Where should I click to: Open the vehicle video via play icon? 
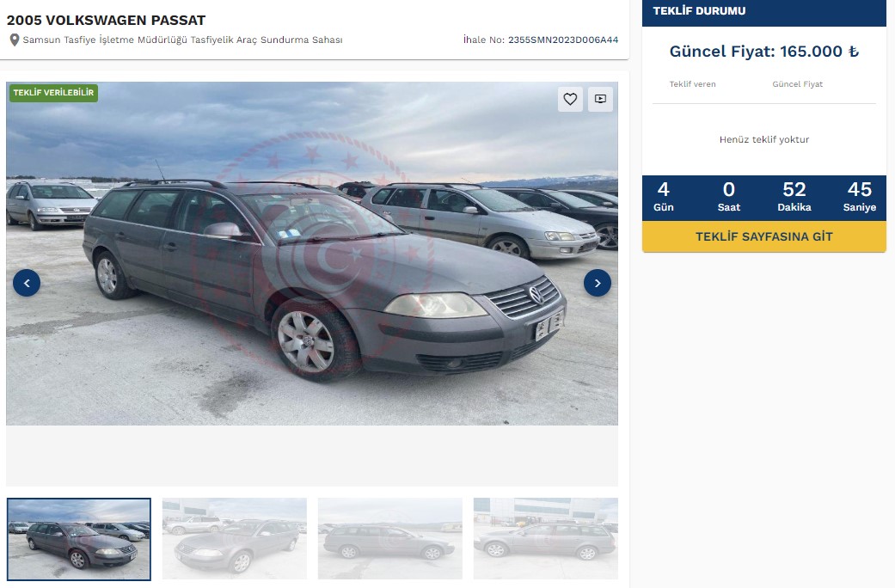[600, 100]
